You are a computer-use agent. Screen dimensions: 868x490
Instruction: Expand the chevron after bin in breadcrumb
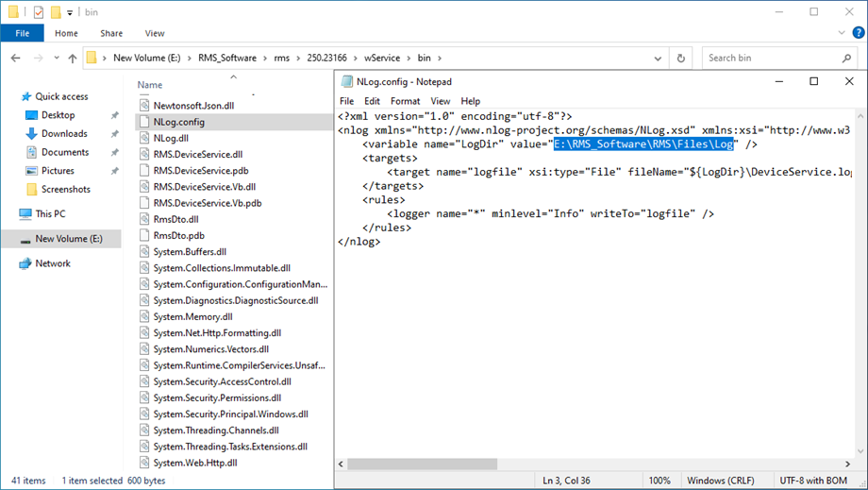pyautogui.click(x=440, y=58)
